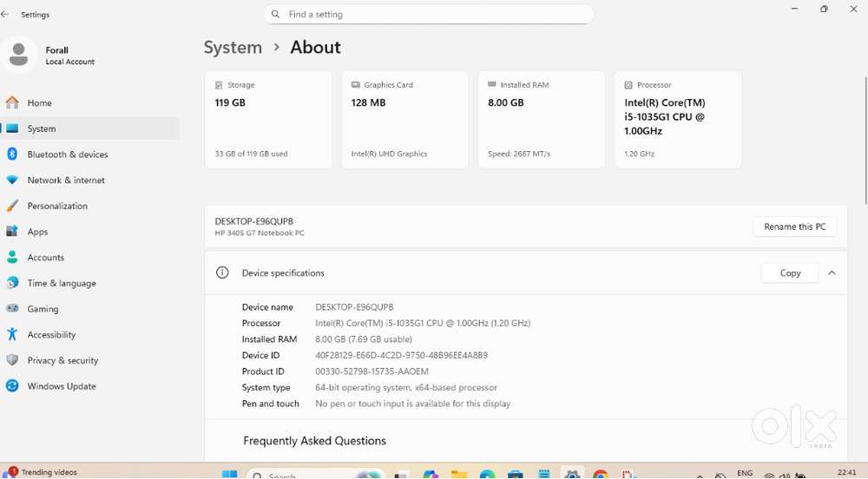Open the Storage card showing 119 GB

tap(268, 120)
